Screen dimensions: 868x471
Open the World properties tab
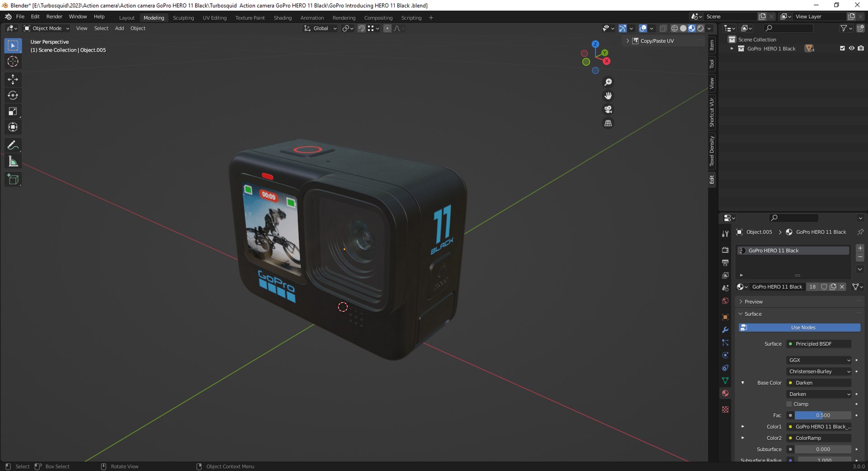725,301
